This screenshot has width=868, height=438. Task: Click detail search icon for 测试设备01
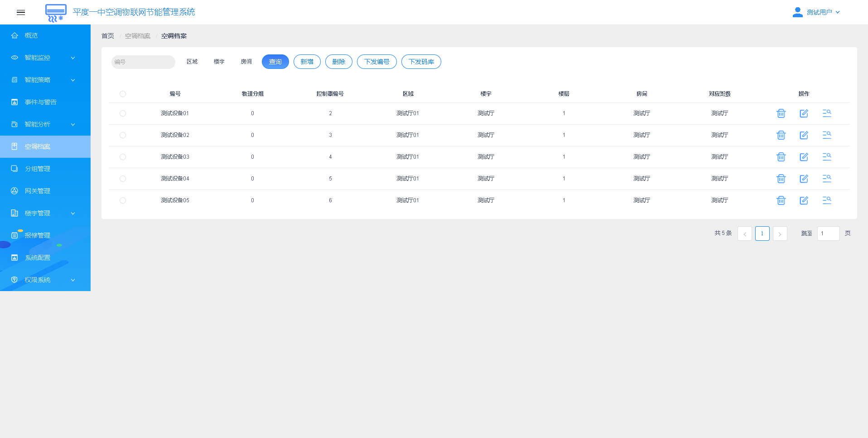click(827, 113)
